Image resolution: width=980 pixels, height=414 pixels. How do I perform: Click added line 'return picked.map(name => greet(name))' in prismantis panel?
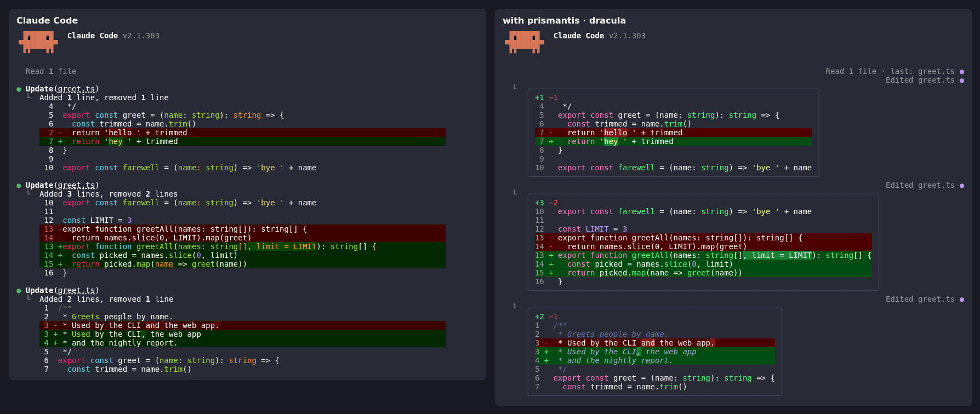(703, 273)
